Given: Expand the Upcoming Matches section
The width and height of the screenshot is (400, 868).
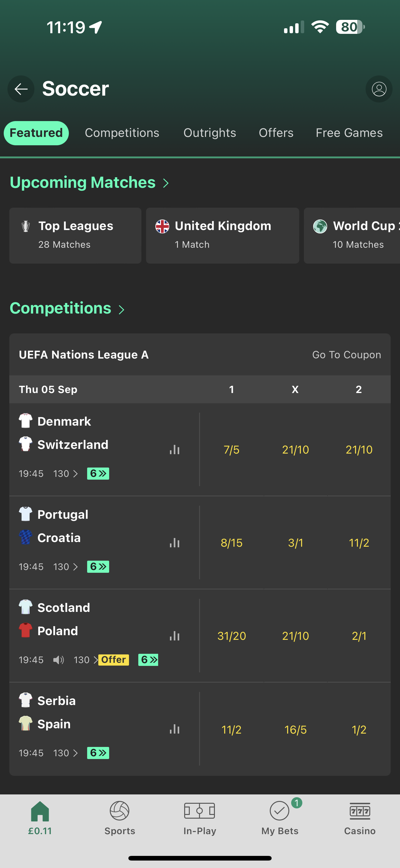Looking at the screenshot, I should click(x=165, y=182).
